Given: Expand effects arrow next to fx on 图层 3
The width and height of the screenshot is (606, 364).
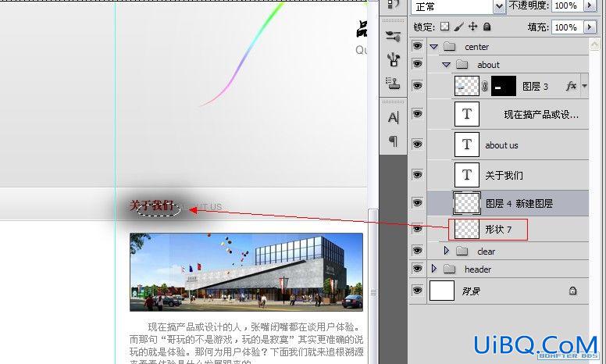Looking at the screenshot, I should [x=584, y=86].
